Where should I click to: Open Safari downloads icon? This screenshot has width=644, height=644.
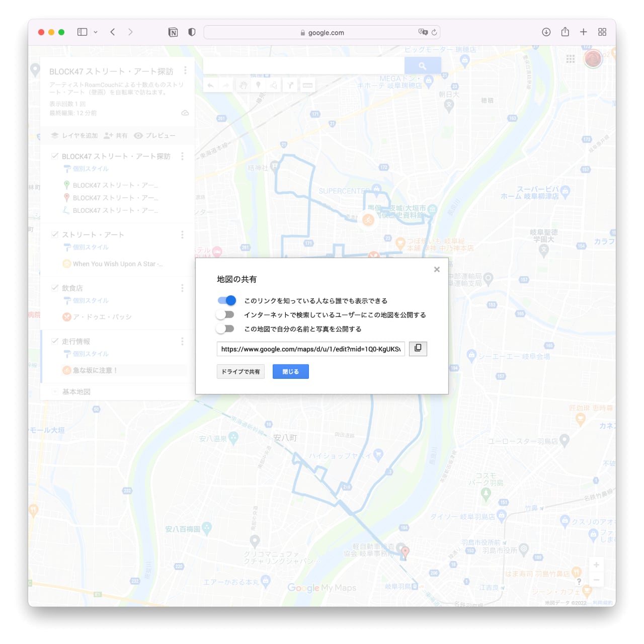click(x=546, y=32)
